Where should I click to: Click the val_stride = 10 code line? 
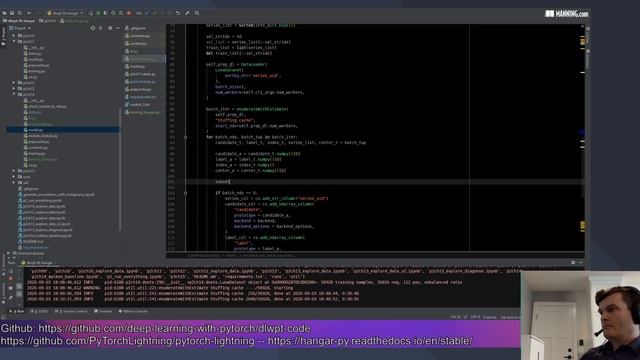(x=224, y=36)
